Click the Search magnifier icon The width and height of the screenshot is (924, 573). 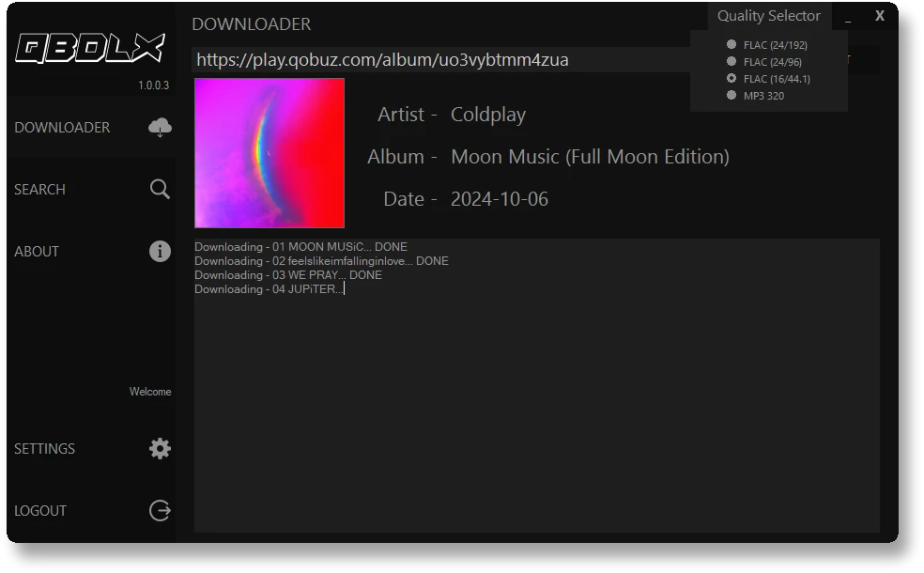tap(160, 189)
